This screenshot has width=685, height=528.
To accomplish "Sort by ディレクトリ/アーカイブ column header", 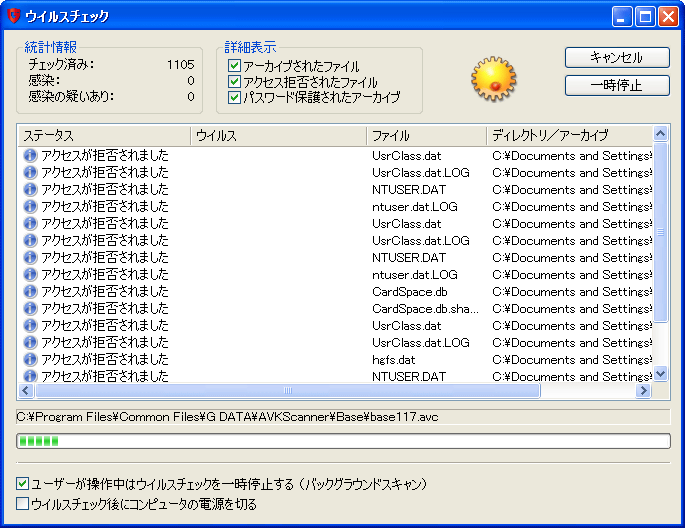I will click(569, 135).
